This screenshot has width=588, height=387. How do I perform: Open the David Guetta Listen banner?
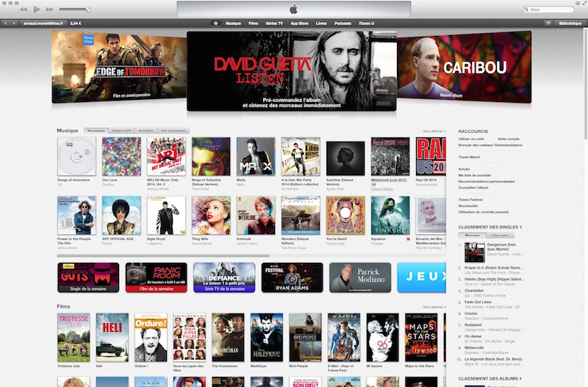point(291,70)
